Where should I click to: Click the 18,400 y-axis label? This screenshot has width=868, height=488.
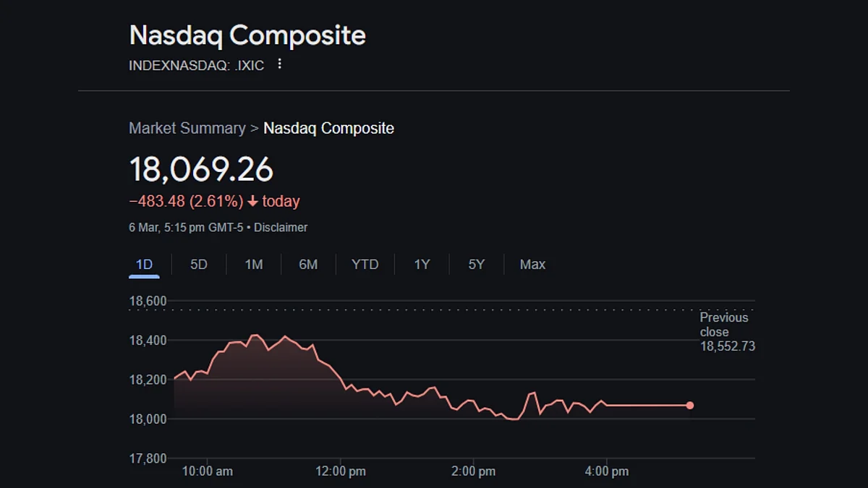(148, 340)
